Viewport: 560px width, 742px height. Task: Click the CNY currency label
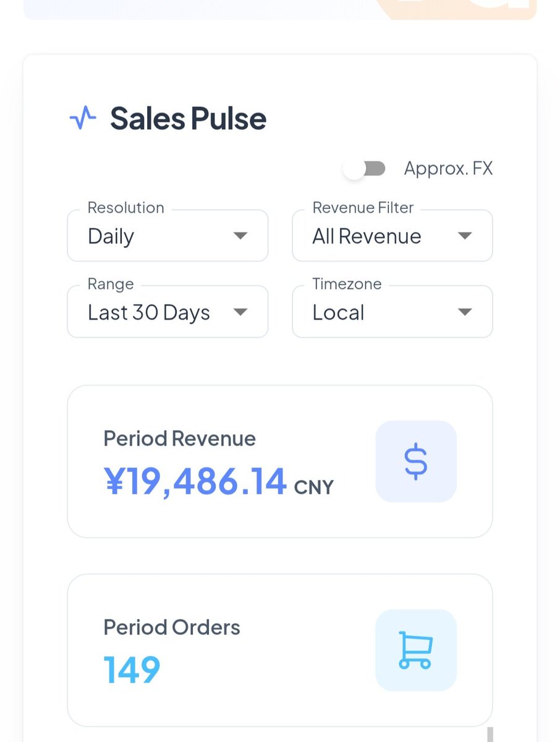[x=314, y=487]
